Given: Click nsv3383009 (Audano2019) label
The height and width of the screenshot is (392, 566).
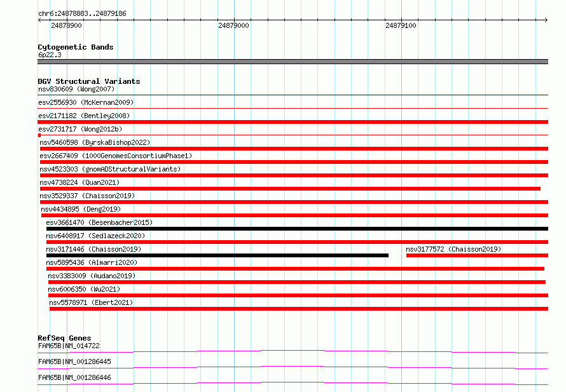Looking at the screenshot, I should point(92,276).
